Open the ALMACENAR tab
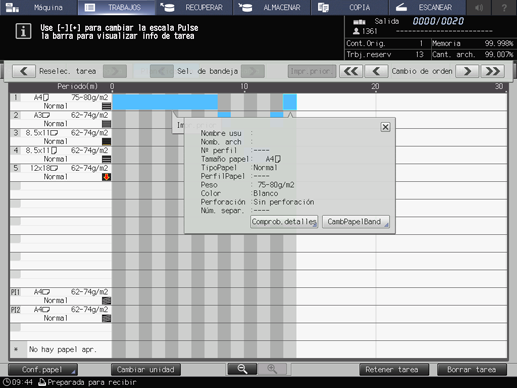The width and height of the screenshot is (517, 388). tap(272, 7)
